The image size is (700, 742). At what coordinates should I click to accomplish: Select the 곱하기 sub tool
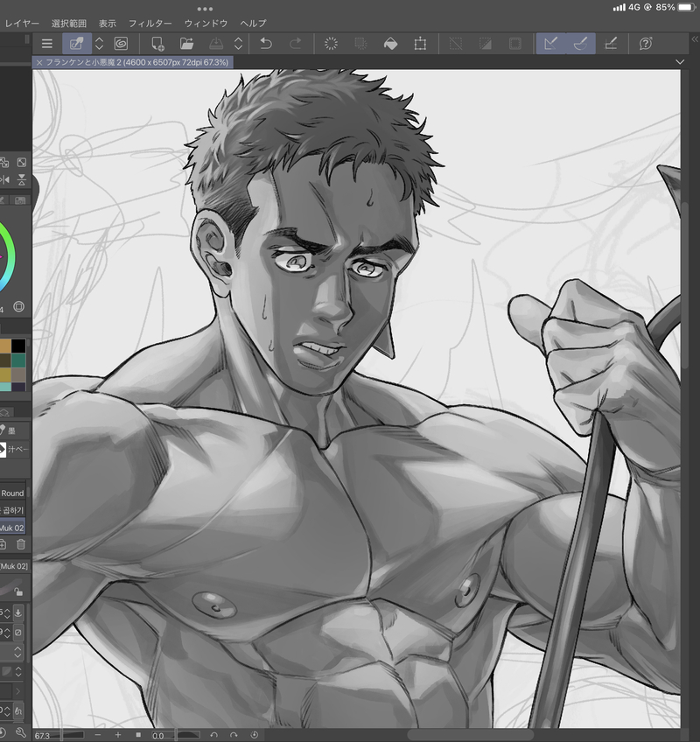[x=12, y=510]
